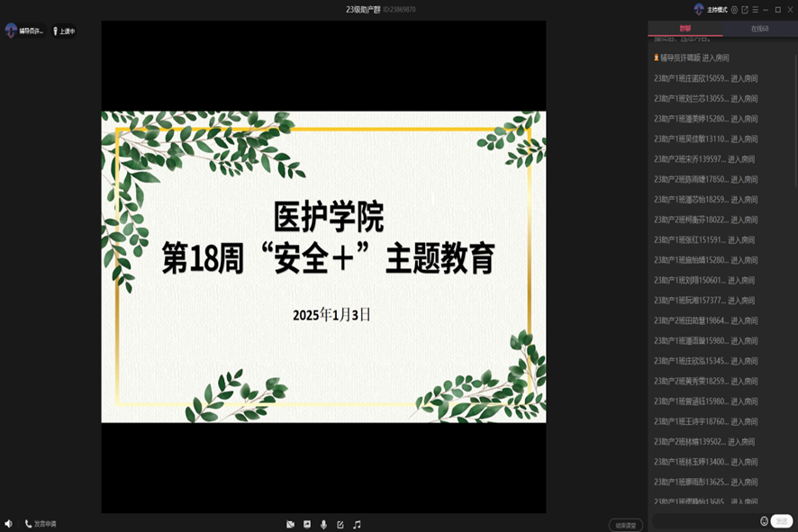Open the emoji picker in chat
Viewport: 798px width, 532px height.
point(764,521)
